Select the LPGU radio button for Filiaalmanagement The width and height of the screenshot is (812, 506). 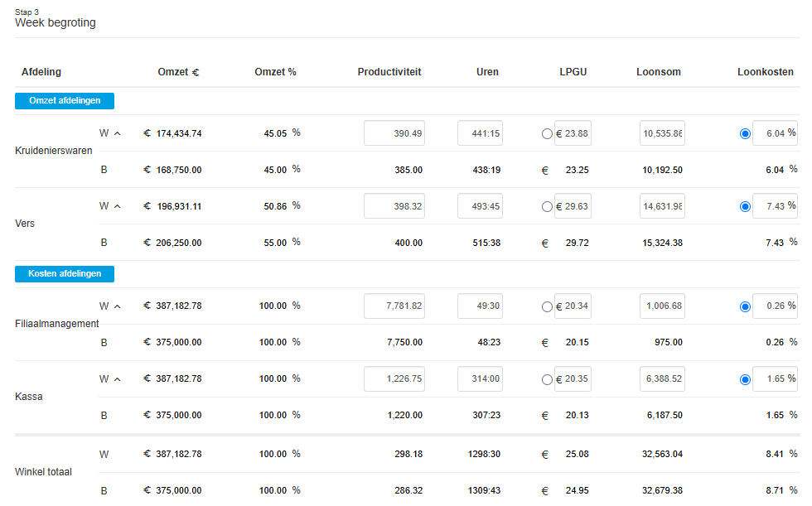[x=546, y=307]
